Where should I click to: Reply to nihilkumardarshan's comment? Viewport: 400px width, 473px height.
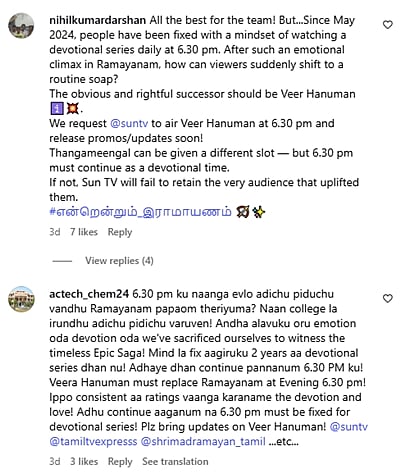[120, 232]
